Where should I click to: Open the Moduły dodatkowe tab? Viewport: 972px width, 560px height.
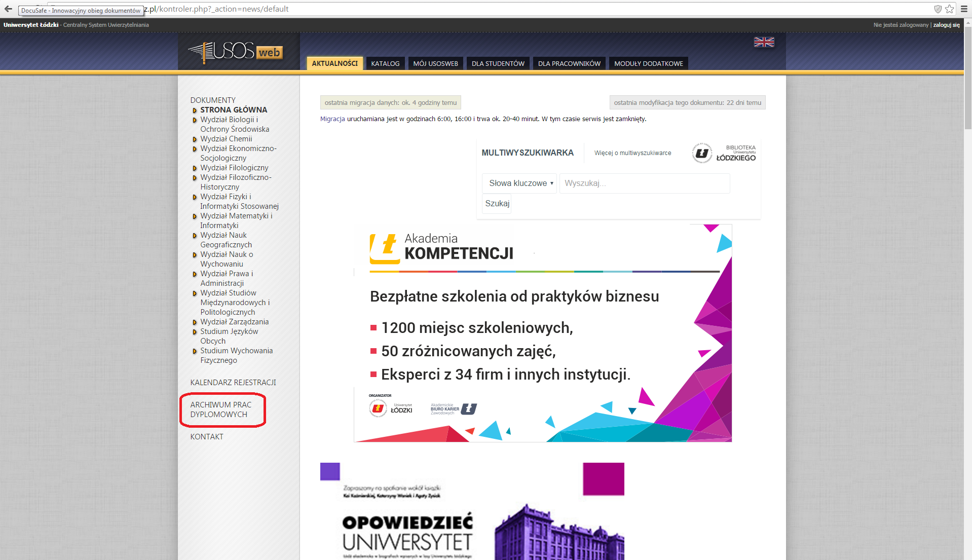pyautogui.click(x=649, y=63)
